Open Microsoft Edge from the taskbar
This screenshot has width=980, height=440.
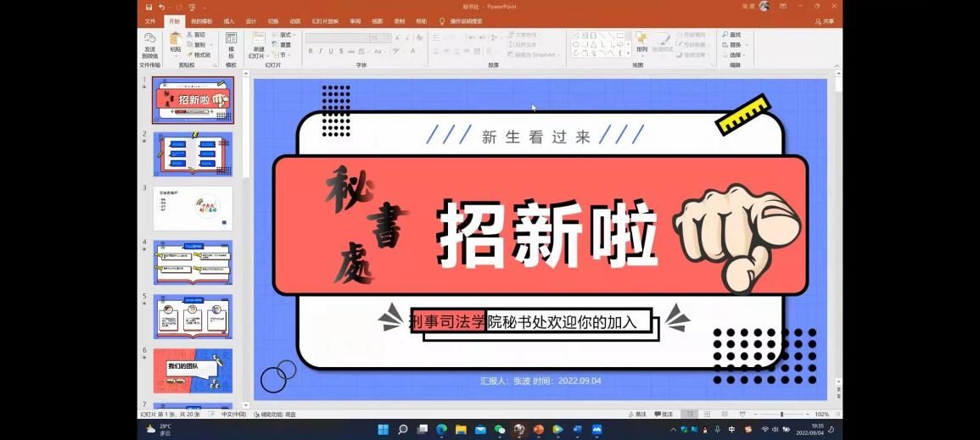point(441,430)
